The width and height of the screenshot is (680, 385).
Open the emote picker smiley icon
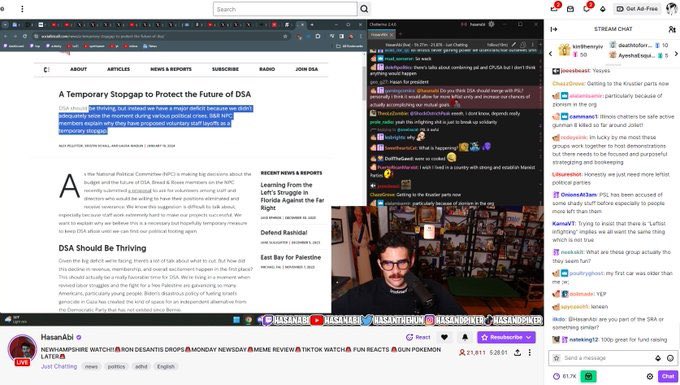pyautogui.click(x=670, y=358)
